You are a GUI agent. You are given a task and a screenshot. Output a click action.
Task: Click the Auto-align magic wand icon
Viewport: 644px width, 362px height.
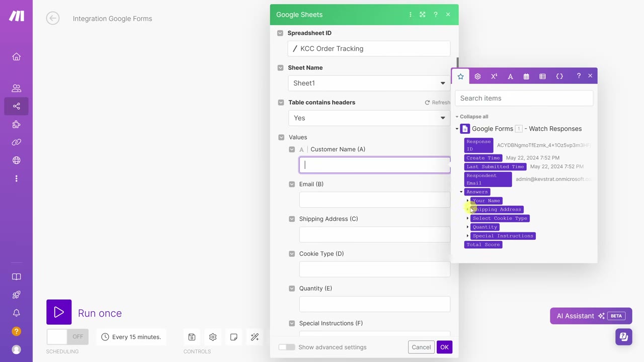tap(255, 337)
